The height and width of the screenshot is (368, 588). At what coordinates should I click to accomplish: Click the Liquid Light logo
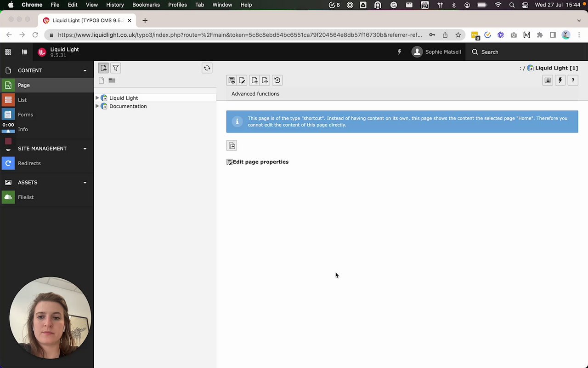(42, 52)
